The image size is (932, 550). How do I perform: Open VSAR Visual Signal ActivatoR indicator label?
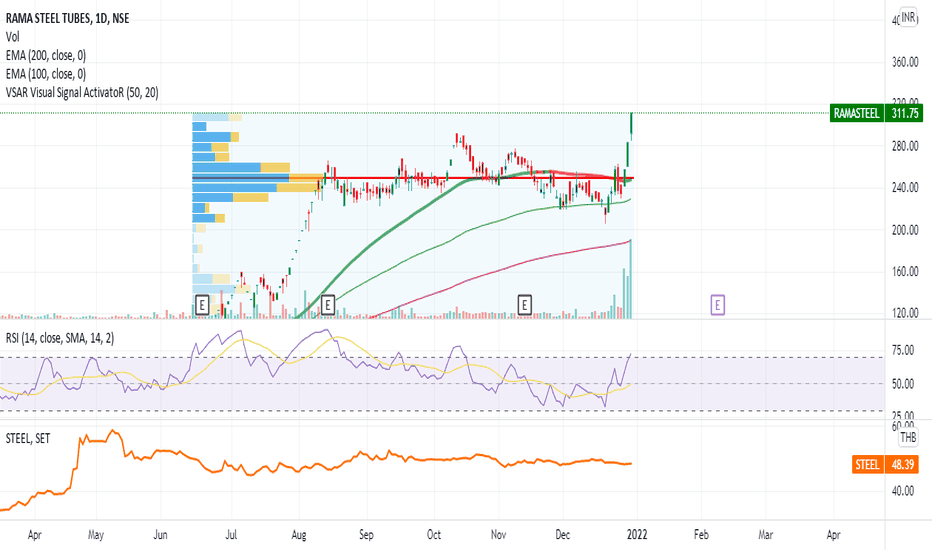(82, 92)
